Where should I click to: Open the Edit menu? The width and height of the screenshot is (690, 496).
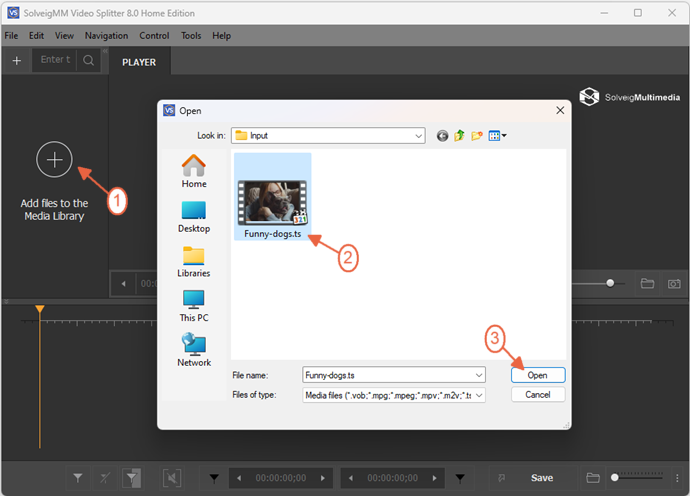pyautogui.click(x=37, y=36)
